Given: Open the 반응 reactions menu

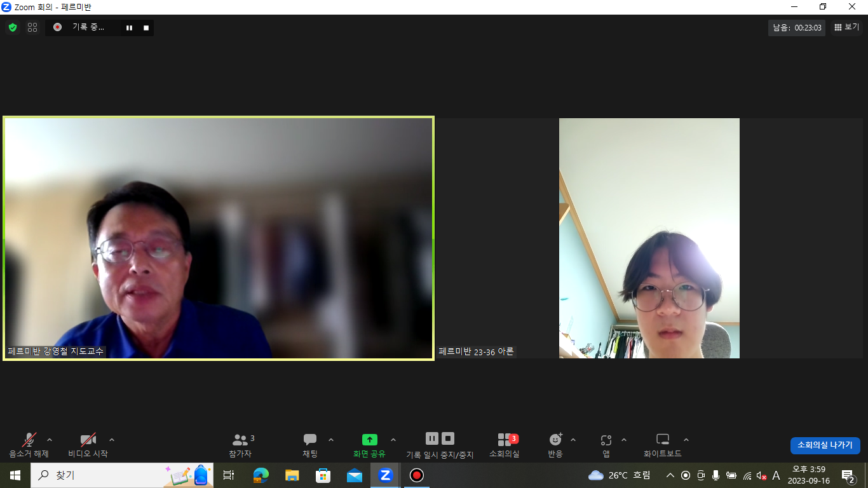Looking at the screenshot, I should pyautogui.click(x=555, y=445).
